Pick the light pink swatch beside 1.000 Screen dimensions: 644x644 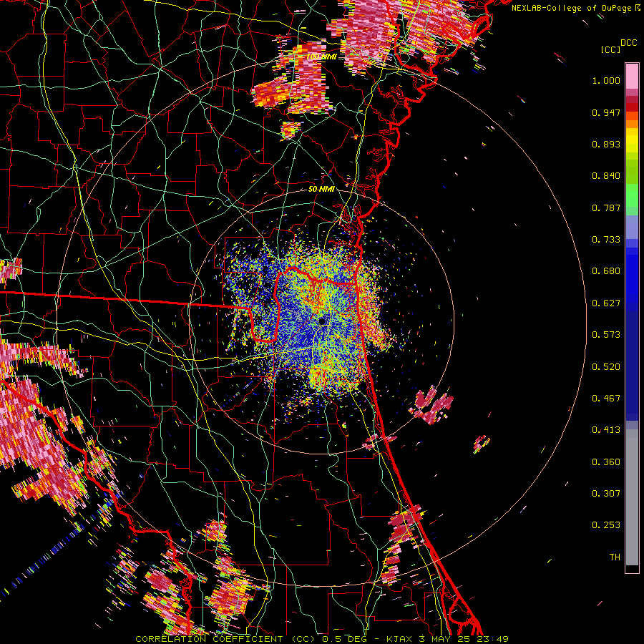(x=632, y=77)
